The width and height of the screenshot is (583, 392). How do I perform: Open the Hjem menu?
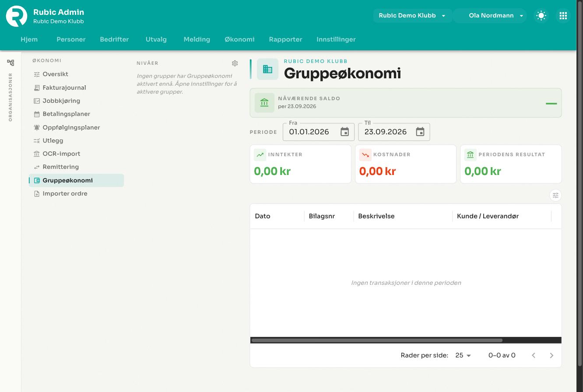click(29, 39)
